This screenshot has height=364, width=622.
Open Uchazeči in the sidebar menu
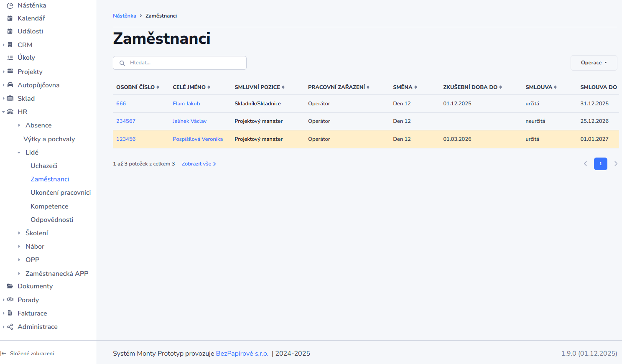coord(44,166)
